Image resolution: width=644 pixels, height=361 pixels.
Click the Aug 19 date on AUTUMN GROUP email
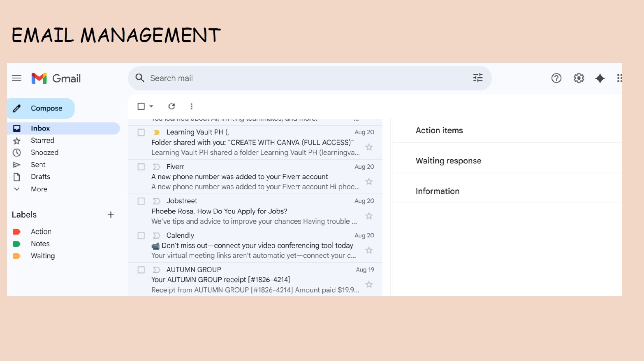[x=365, y=270]
